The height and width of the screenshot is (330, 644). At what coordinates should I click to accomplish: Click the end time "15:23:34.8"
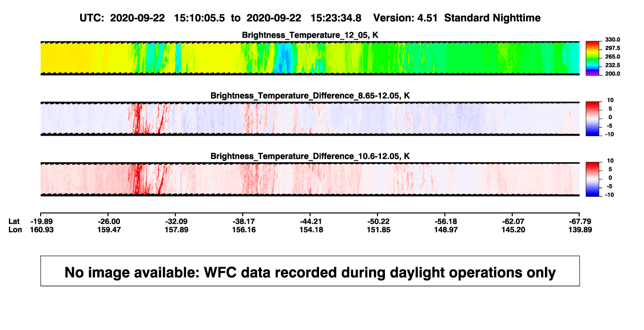336,18
